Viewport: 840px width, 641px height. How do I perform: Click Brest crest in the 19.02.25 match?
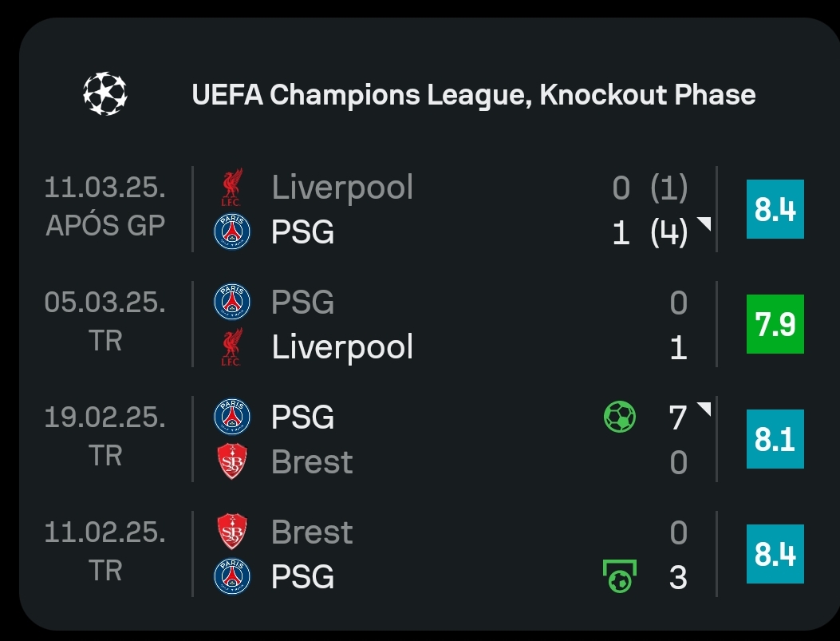232,461
